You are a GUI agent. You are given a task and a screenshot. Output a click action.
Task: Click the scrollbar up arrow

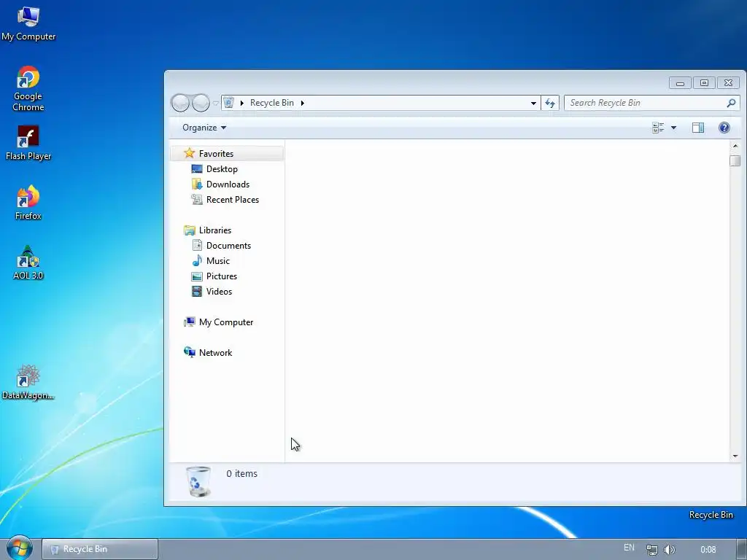pyautogui.click(x=735, y=146)
